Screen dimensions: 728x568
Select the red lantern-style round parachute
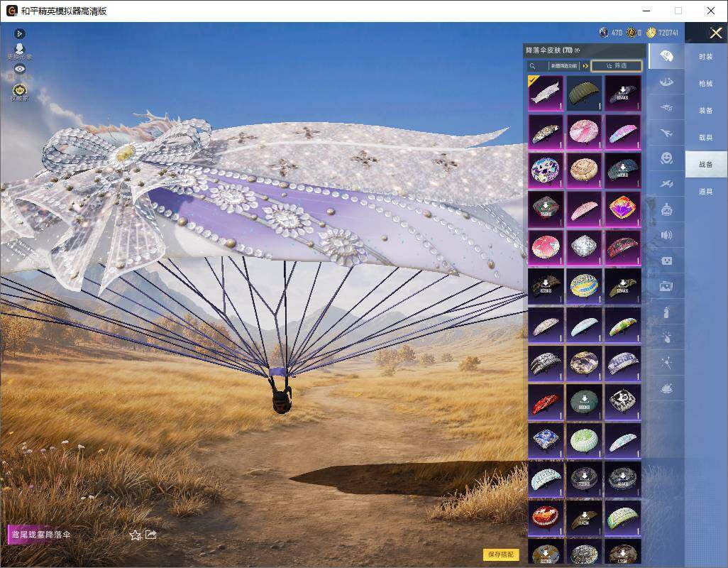[546, 518]
